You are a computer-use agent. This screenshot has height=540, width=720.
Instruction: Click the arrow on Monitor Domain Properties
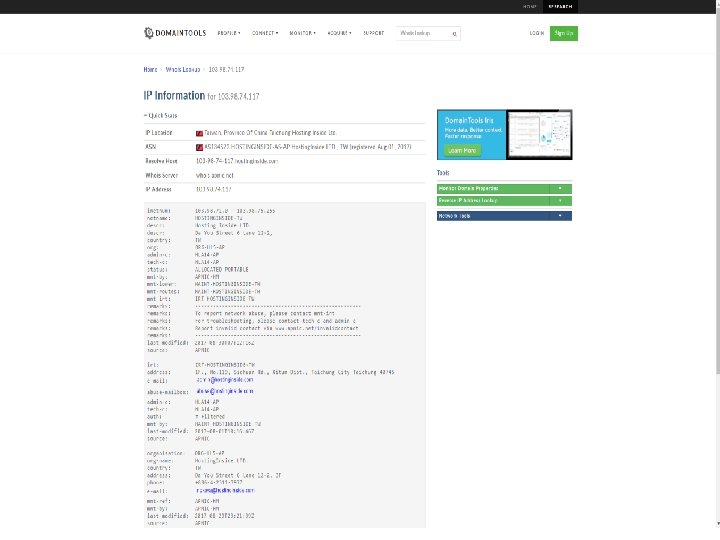[560, 189]
